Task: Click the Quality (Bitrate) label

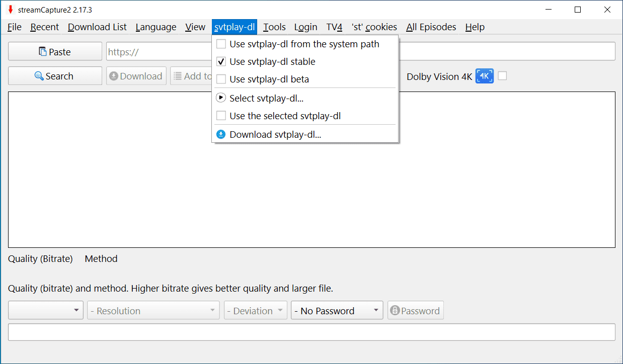Action: click(x=40, y=259)
